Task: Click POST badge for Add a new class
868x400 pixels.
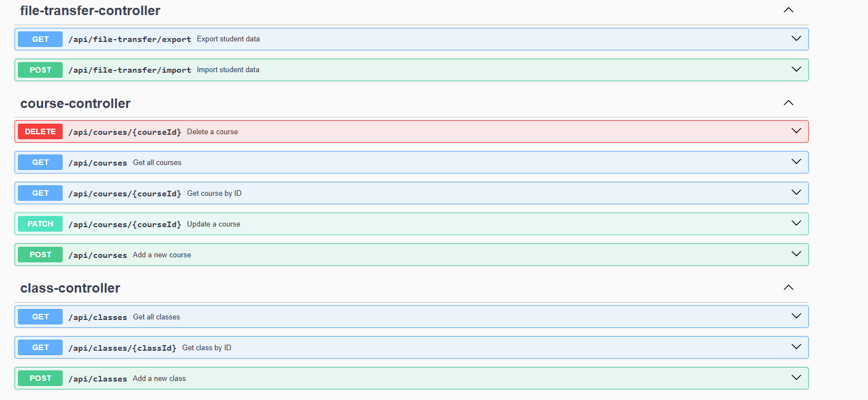Action: 40,378
